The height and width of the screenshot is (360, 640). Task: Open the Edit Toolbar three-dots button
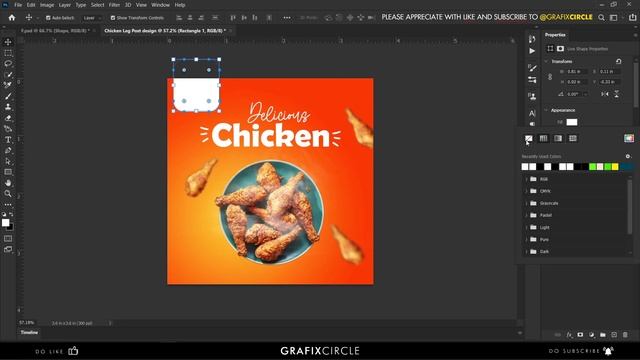8,204
